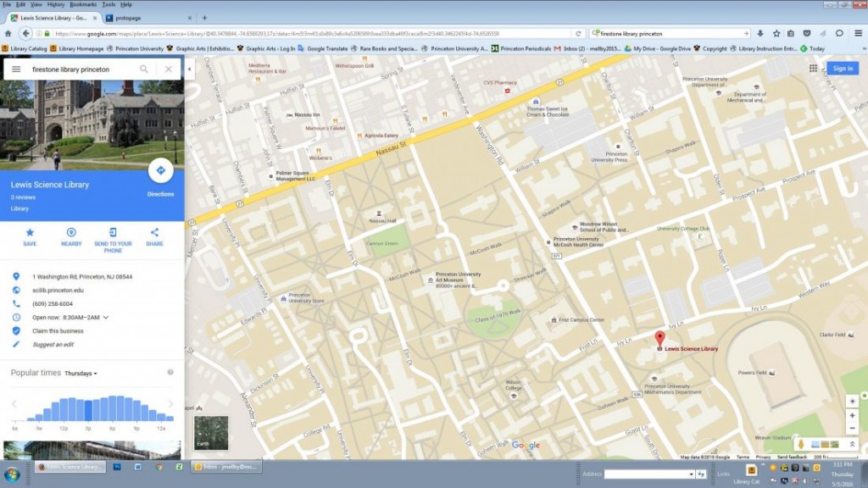Open the Google Maps hamburger menu
Screen dimensions: 868x488
pyautogui.click(x=15, y=69)
